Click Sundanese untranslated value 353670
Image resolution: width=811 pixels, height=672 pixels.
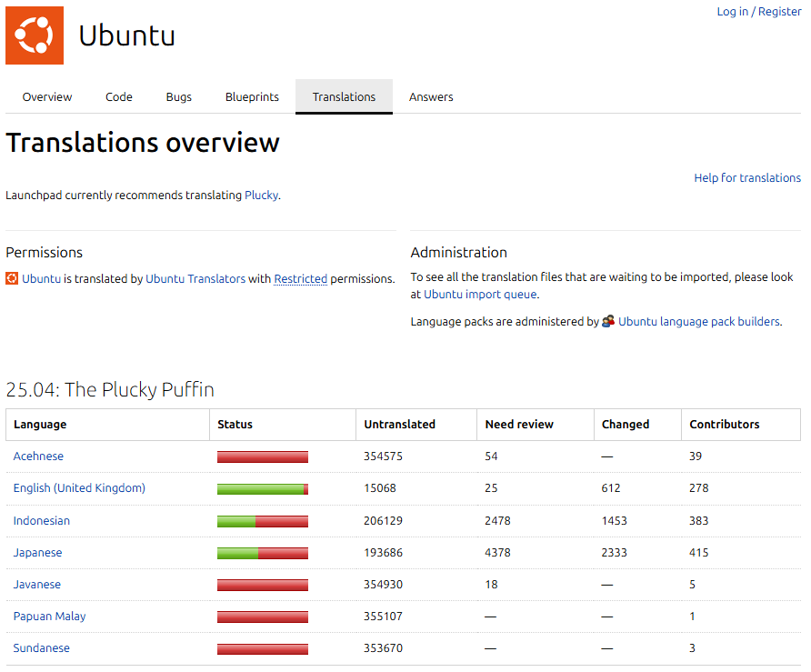click(383, 647)
